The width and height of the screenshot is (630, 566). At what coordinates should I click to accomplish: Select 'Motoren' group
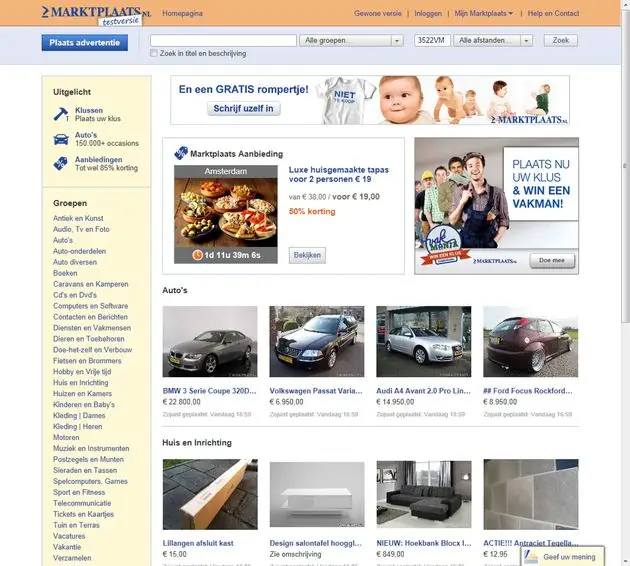tap(66, 437)
